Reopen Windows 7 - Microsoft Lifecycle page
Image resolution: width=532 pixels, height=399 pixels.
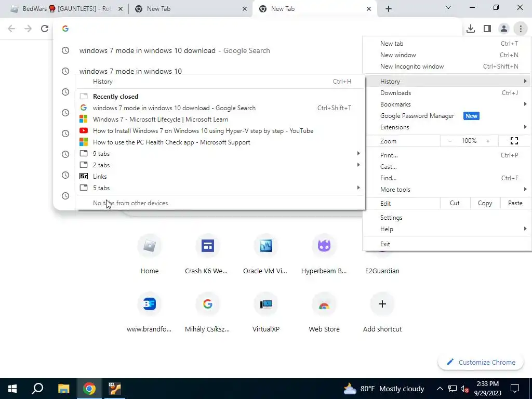coord(220,119)
